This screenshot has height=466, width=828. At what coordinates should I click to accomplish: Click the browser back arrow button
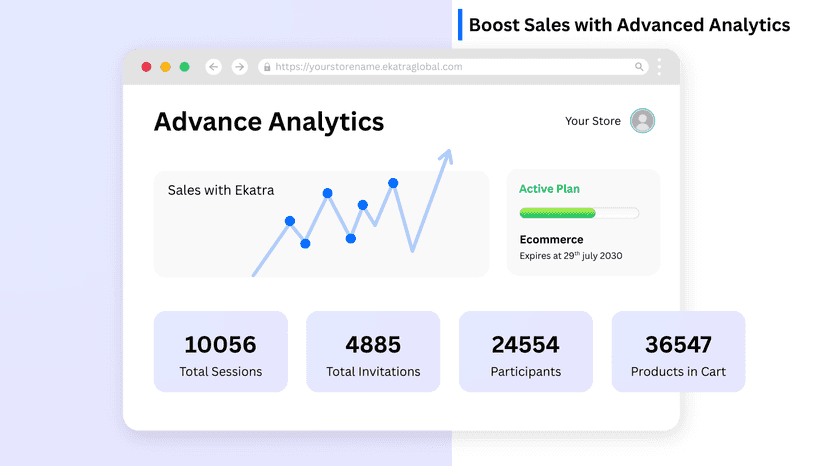coord(213,67)
